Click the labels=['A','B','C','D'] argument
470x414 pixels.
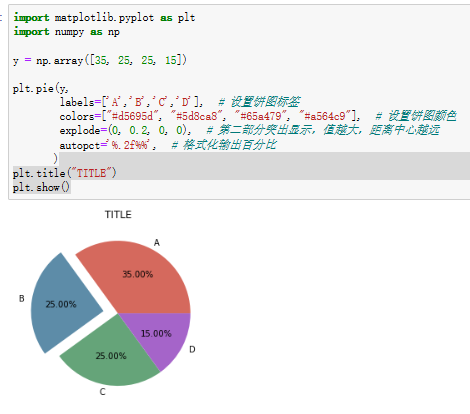pos(131,102)
